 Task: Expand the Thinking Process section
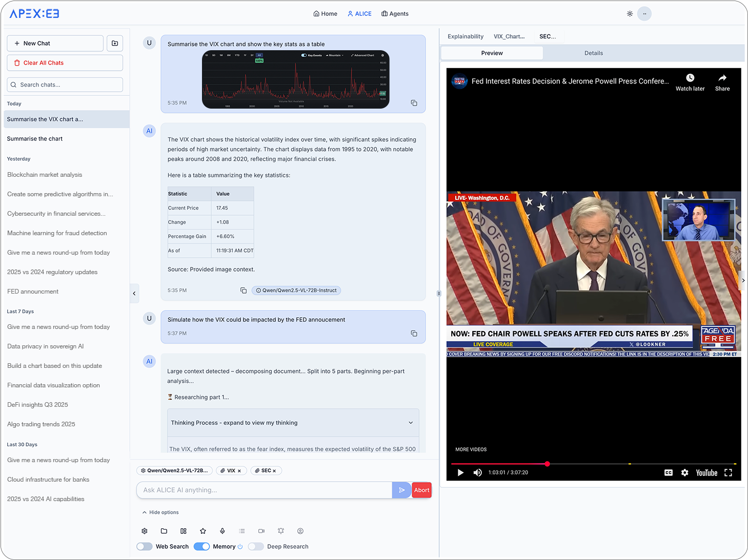(x=293, y=423)
